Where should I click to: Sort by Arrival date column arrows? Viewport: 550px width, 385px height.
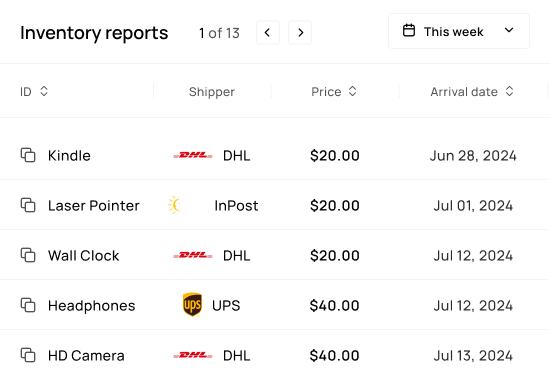509,91
